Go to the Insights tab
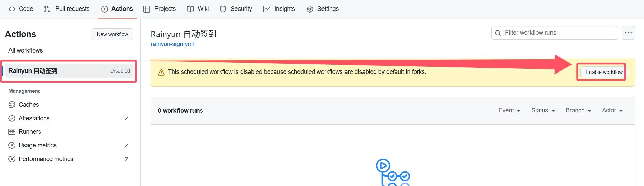644x186 pixels. [x=279, y=9]
